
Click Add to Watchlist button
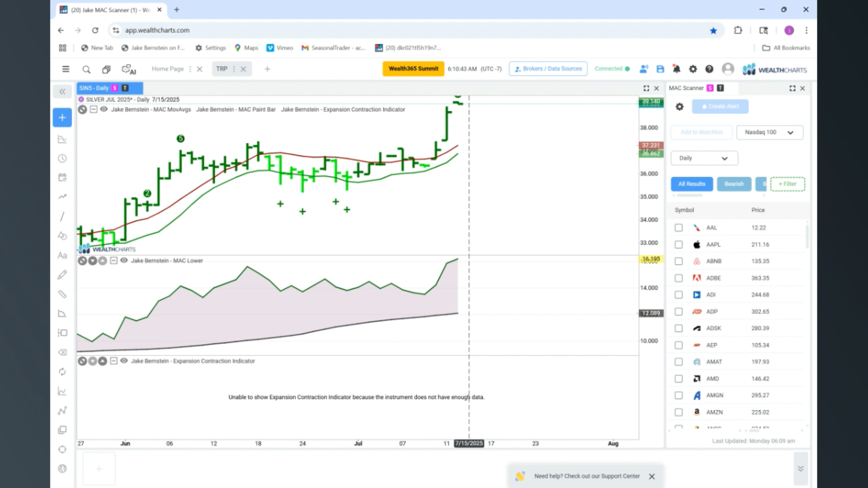coord(702,132)
